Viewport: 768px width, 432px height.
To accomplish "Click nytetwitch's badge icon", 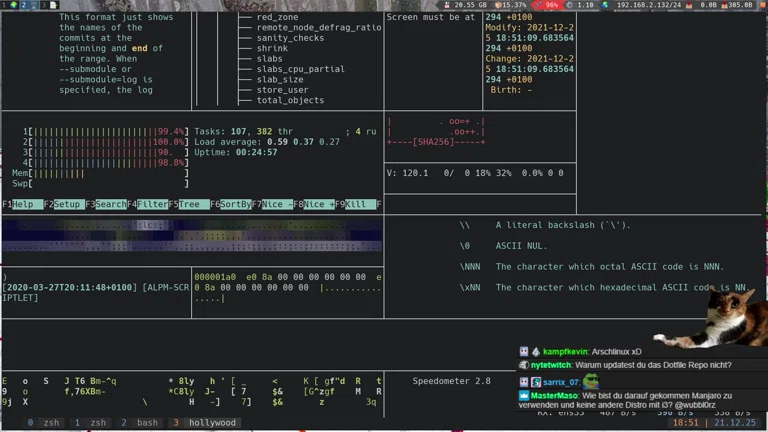I will (524, 365).
